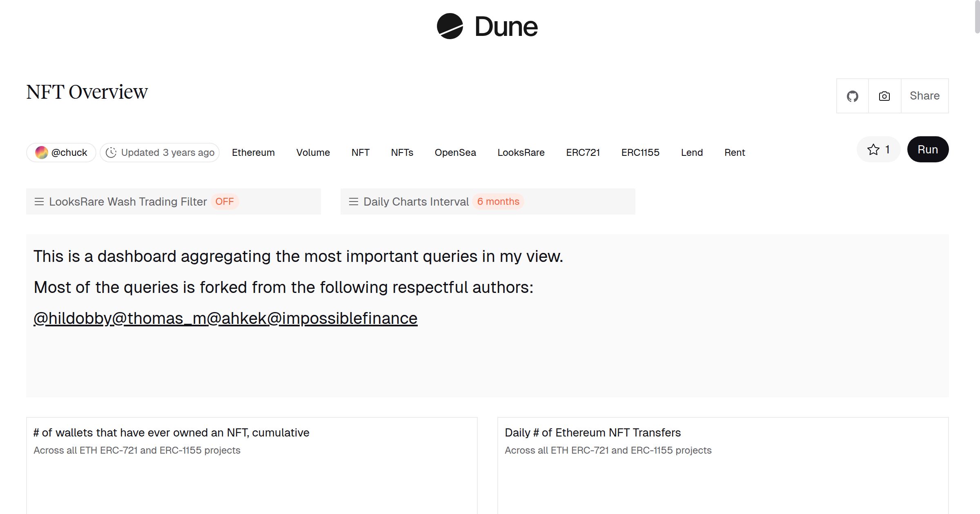Viewport: 980px width, 514px height.
Task: Click @chuck's colorful avatar icon
Action: click(41, 153)
